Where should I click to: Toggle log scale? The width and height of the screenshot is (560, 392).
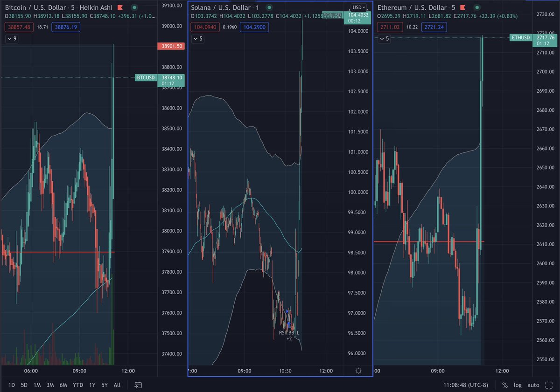tap(518, 385)
